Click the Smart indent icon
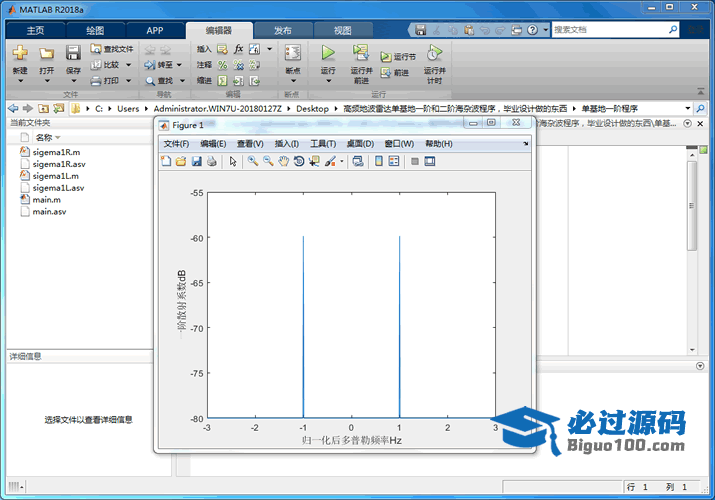Screen dimensions: 715x500 222,81
